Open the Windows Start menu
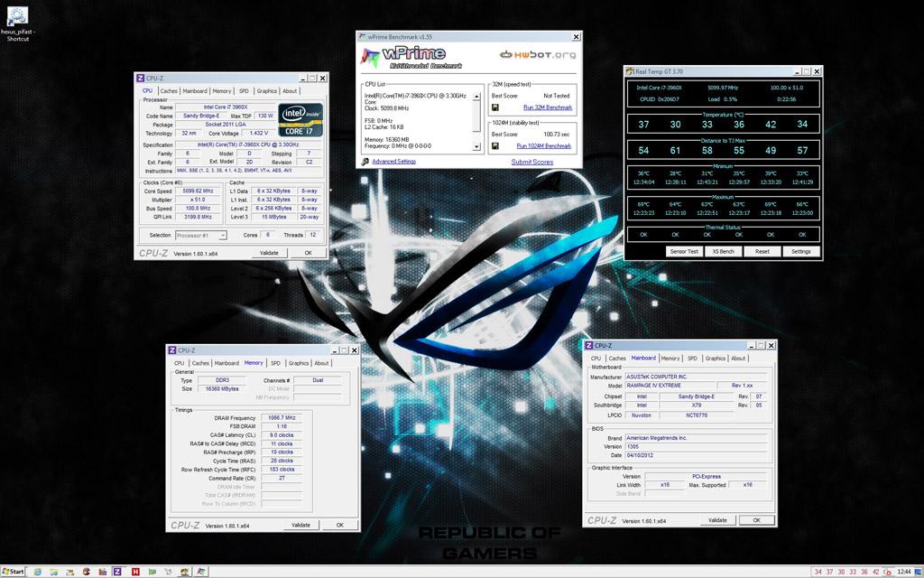 (13, 572)
